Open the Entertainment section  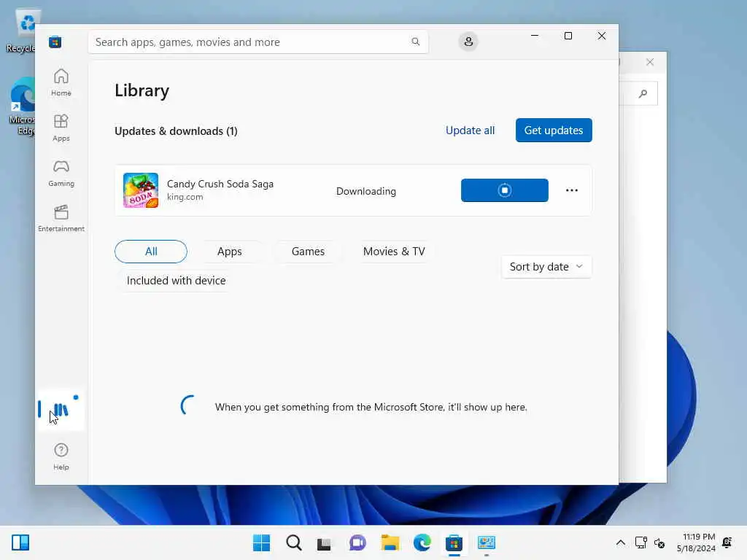(x=61, y=218)
